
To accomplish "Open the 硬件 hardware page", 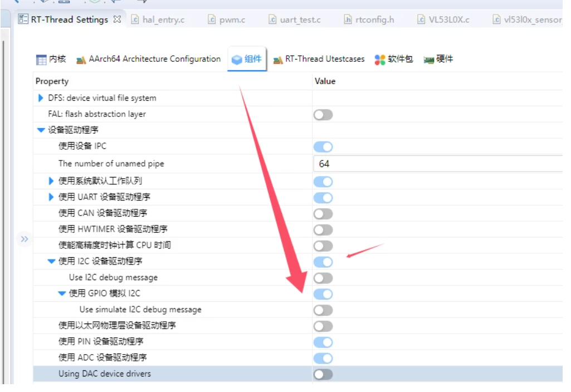I will pyautogui.click(x=438, y=59).
